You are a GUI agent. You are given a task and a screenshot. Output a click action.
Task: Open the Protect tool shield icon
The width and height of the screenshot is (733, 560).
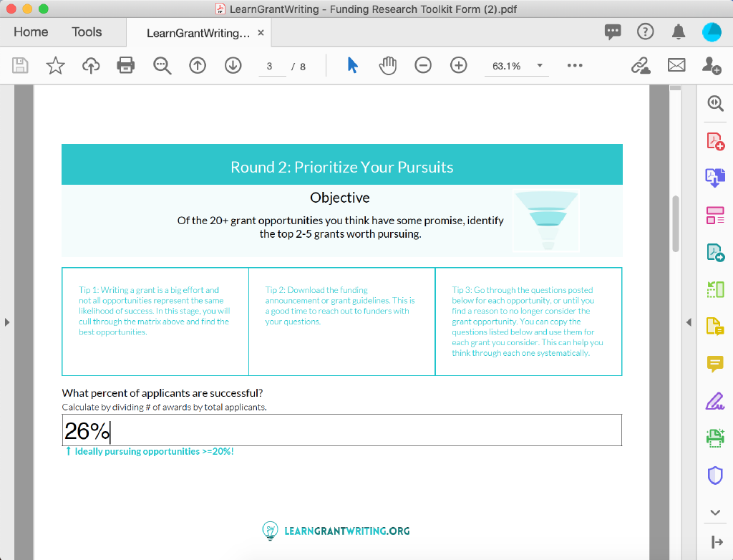point(714,475)
